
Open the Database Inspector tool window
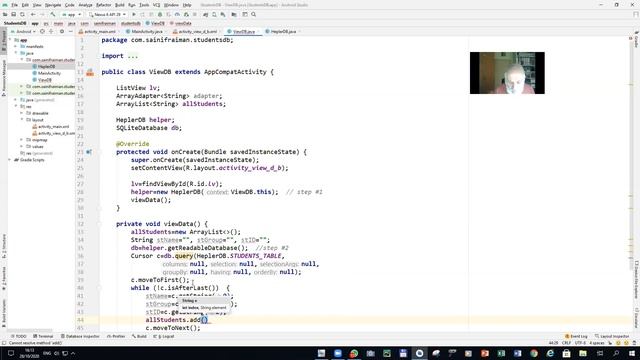pos(80,336)
